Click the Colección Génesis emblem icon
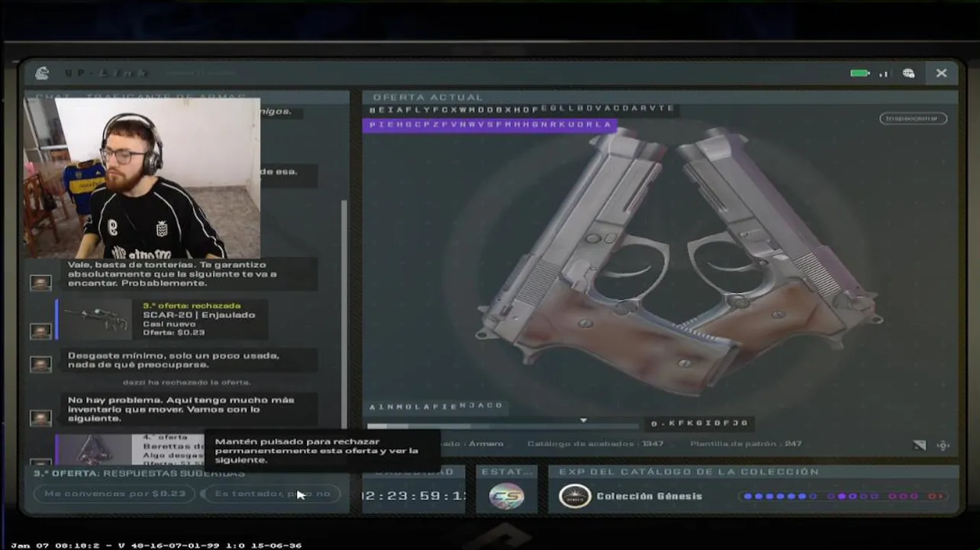Screen dimensions: 980x550 coord(575,497)
